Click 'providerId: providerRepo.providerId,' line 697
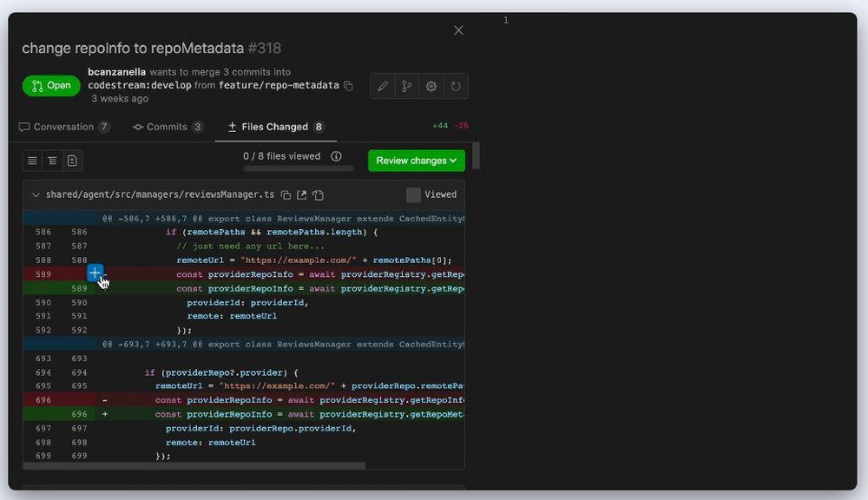Image resolution: width=868 pixels, height=500 pixels. click(x=260, y=428)
